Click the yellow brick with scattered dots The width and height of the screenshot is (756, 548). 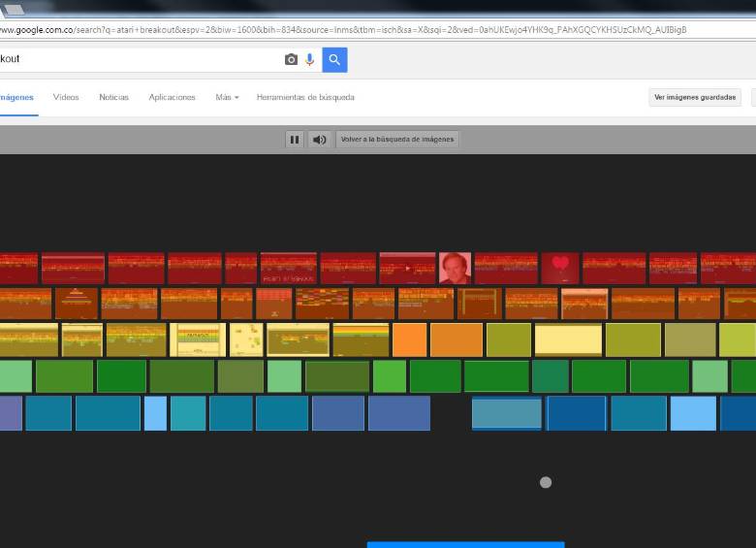[x=246, y=339]
